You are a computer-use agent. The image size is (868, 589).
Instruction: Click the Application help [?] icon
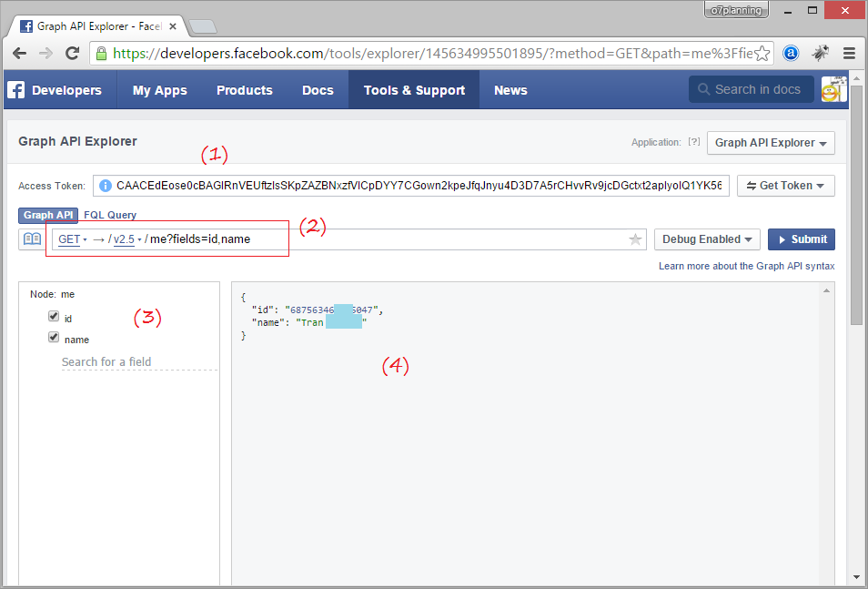(x=693, y=142)
